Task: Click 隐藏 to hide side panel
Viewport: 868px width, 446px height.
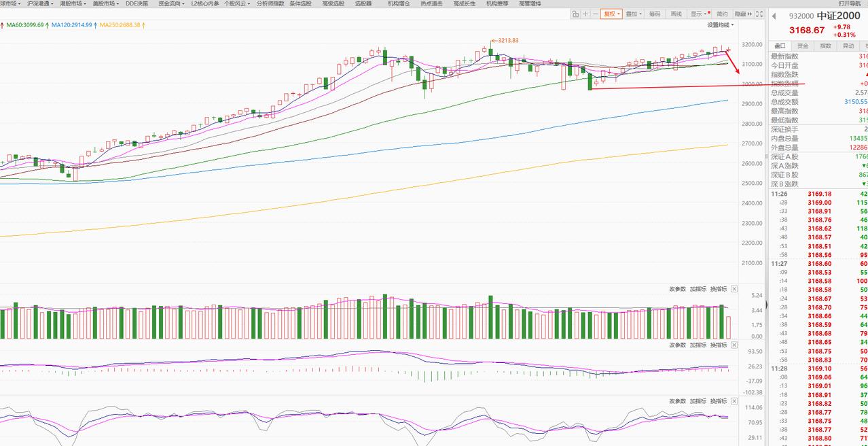Action: (742, 14)
